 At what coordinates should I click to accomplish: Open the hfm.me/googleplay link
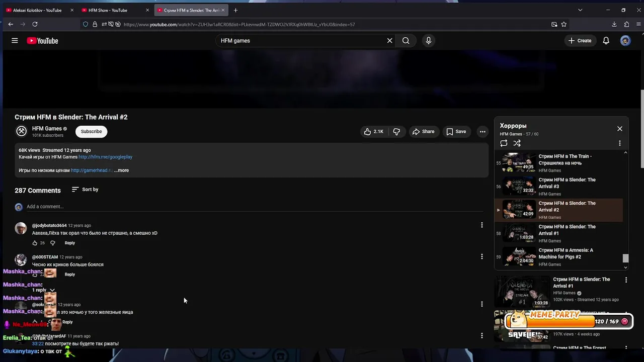point(105,157)
